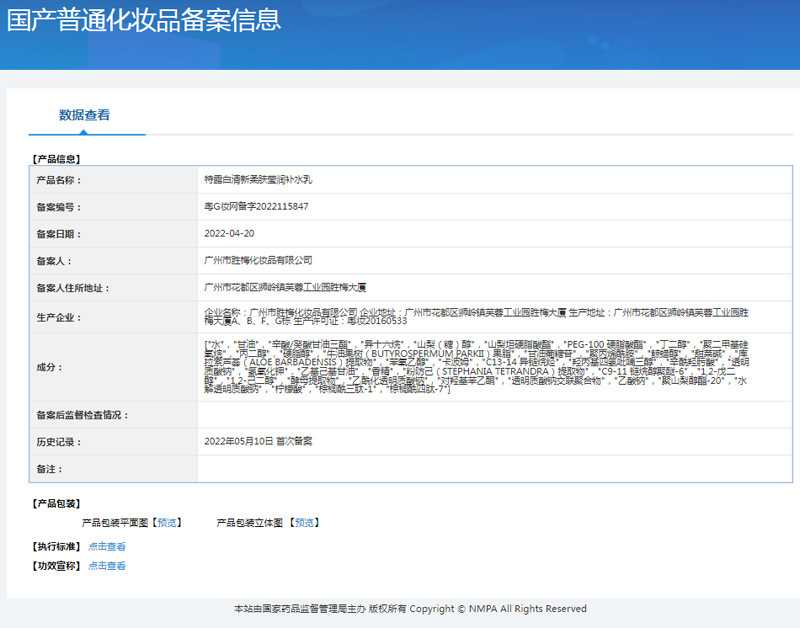Click the 备案人 label cell

click(x=114, y=261)
